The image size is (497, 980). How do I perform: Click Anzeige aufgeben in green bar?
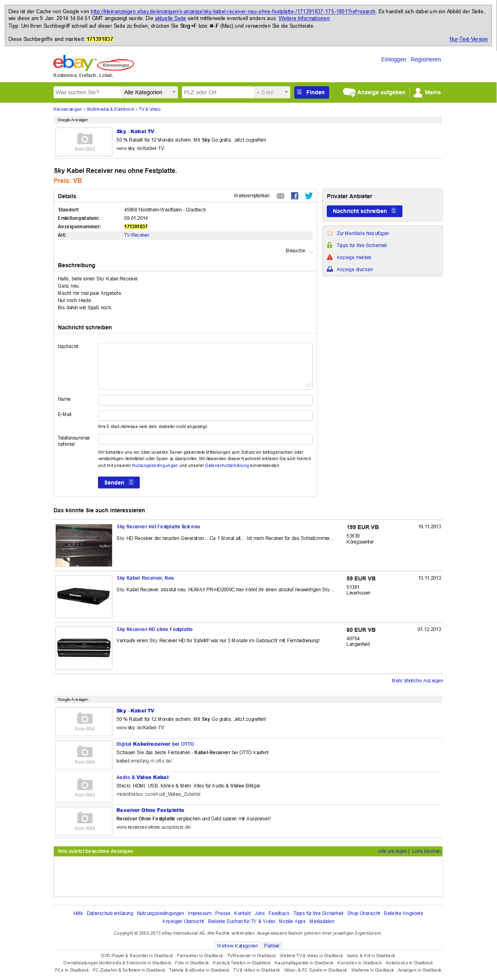[381, 92]
